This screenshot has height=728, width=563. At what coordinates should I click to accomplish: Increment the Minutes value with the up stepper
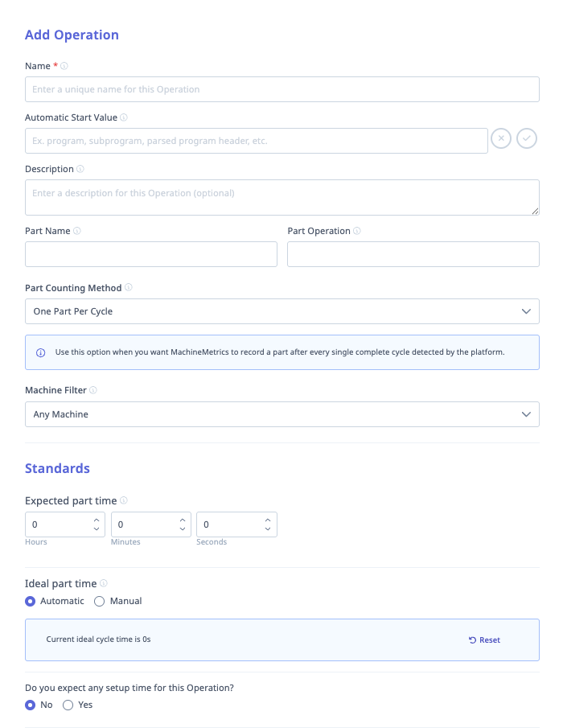(x=183, y=520)
